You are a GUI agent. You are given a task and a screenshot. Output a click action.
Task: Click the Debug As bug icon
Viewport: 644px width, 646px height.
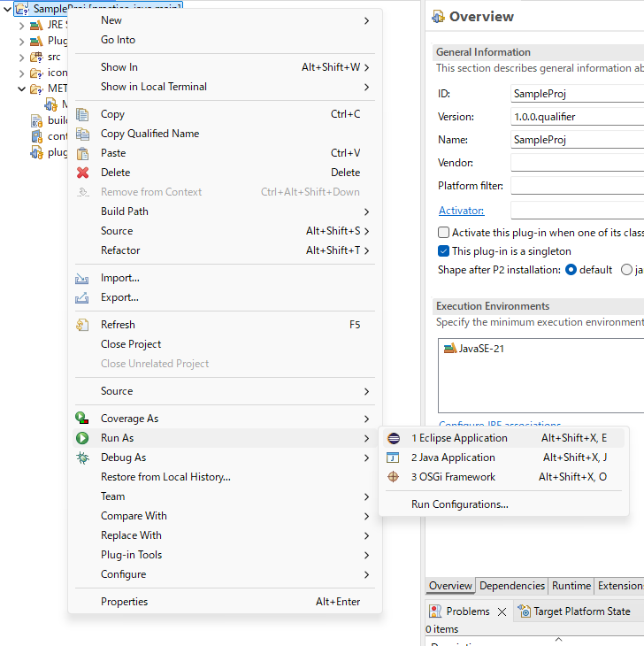[x=82, y=458]
